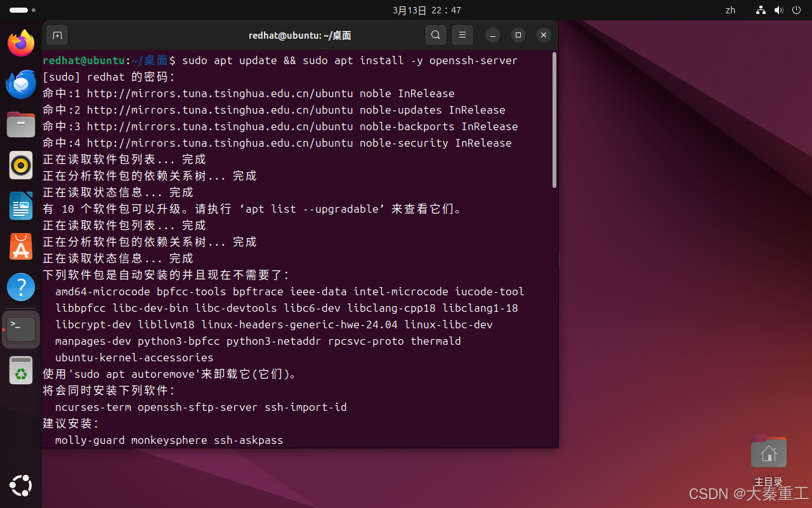Select the Terminal icon in dock
The height and width of the screenshot is (508, 812).
pyautogui.click(x=21, y=329)
